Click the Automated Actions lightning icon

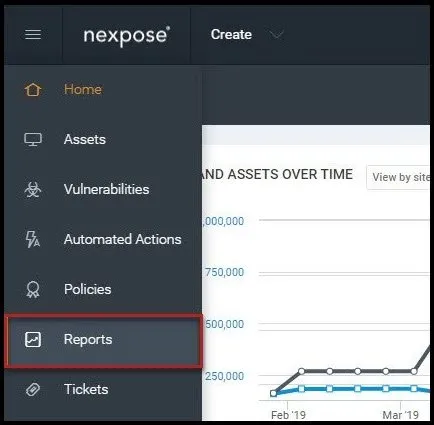[x=33, y=239]
